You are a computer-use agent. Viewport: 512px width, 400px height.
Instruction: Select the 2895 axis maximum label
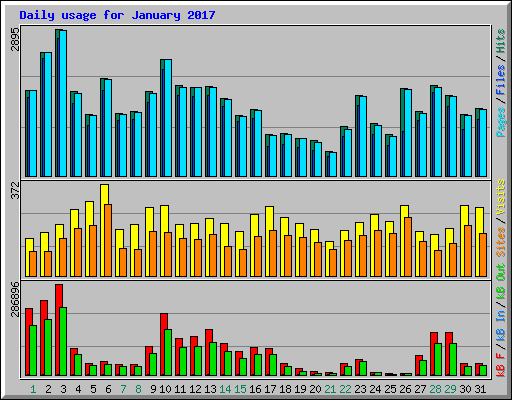click(15, 40)
